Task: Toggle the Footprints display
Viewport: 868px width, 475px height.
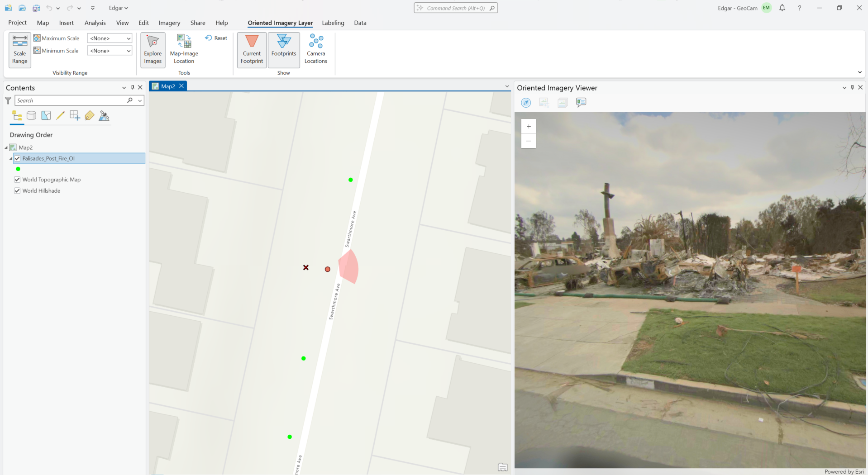Action: pyautogui.click(x=284, y=50)
